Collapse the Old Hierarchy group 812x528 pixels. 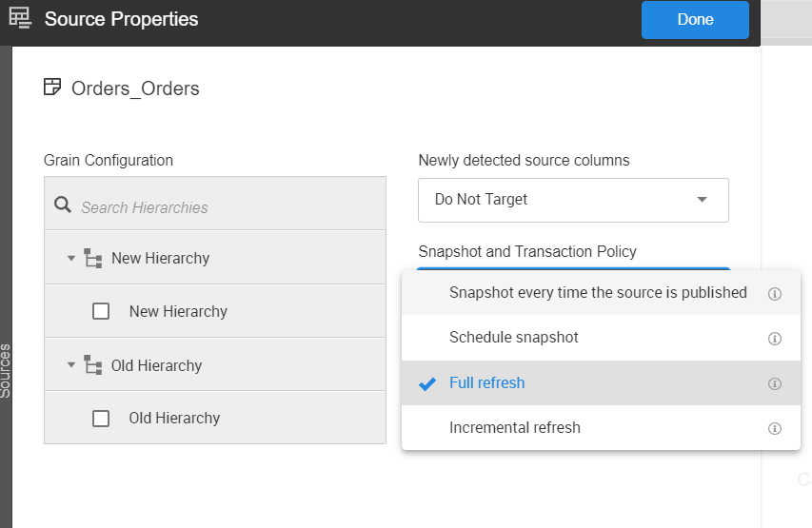[71, 365]
